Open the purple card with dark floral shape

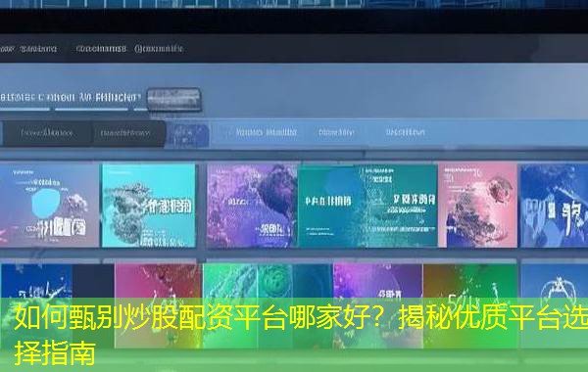(252, 206)
